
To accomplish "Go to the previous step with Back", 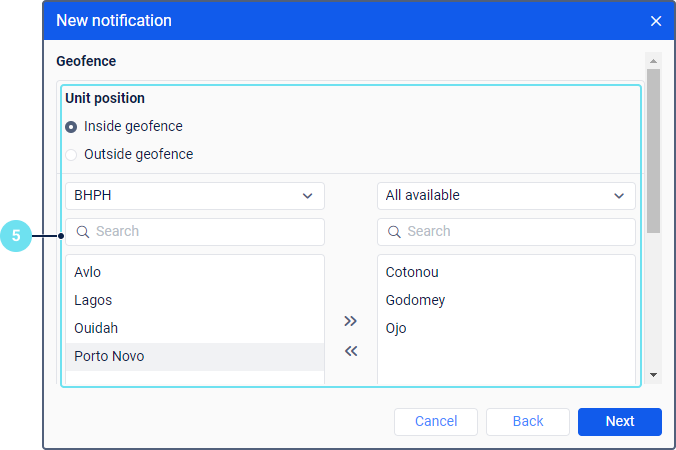I will (527, 421).
